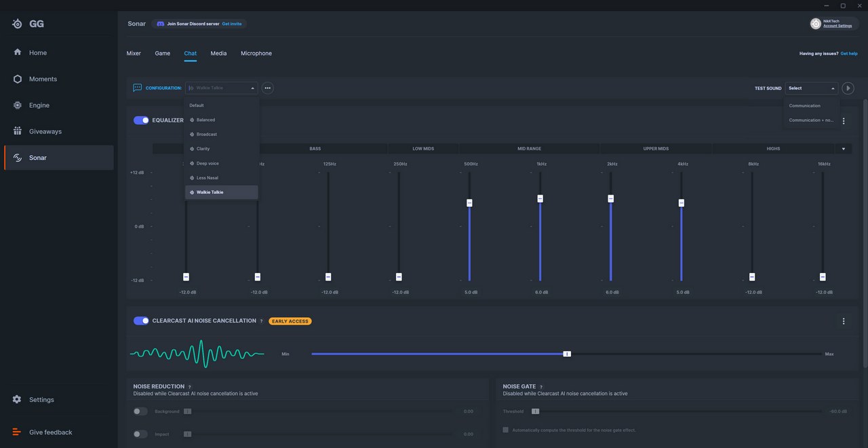Switch to the Game tab
Image resolution: width=868 pixels, height=448 pixels.
[x=163, y=54]
